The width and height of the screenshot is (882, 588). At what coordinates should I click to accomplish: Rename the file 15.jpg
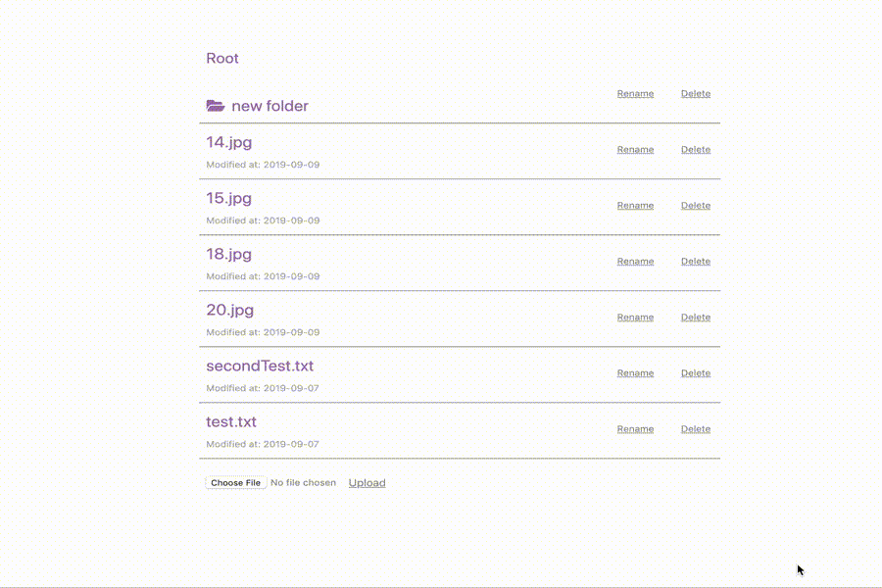click(x=635, y=206)
